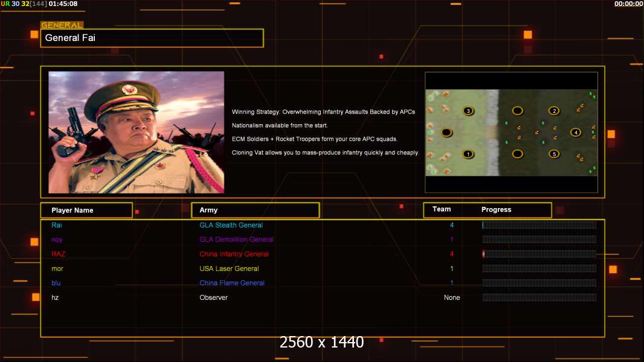Click the Player Name column header
644x362 pixels.
86,211
